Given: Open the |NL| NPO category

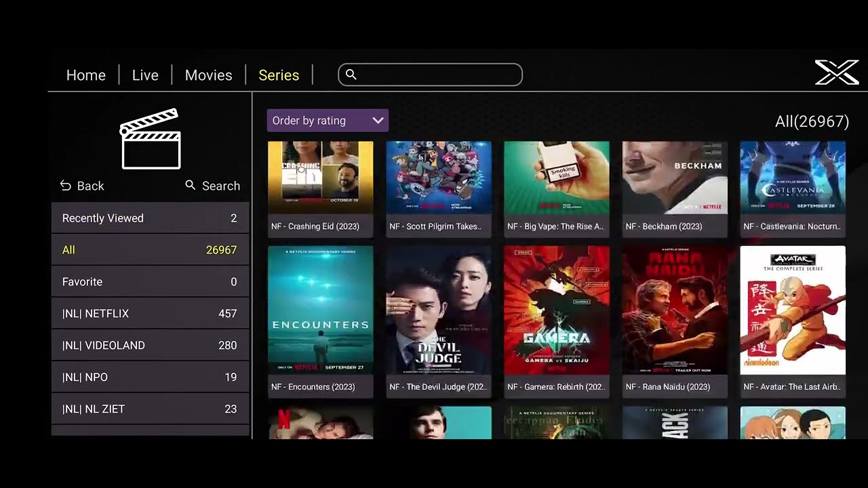Looking at the screenshot, I should tap(150, 378).
